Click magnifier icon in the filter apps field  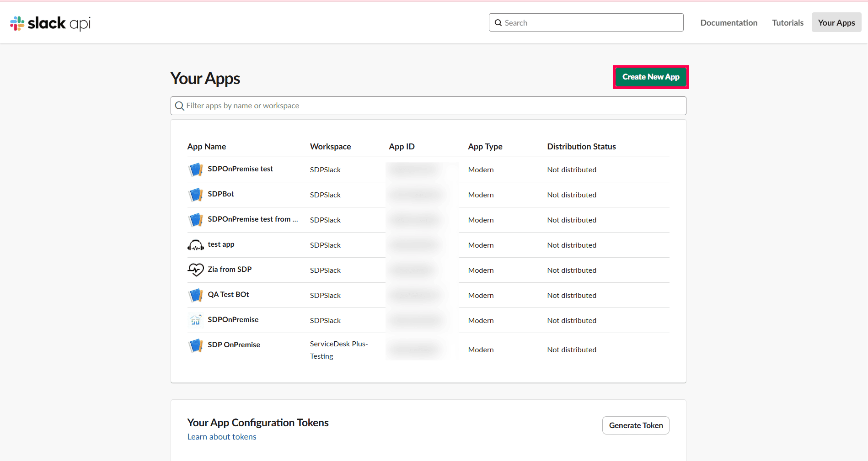(180, 106)
